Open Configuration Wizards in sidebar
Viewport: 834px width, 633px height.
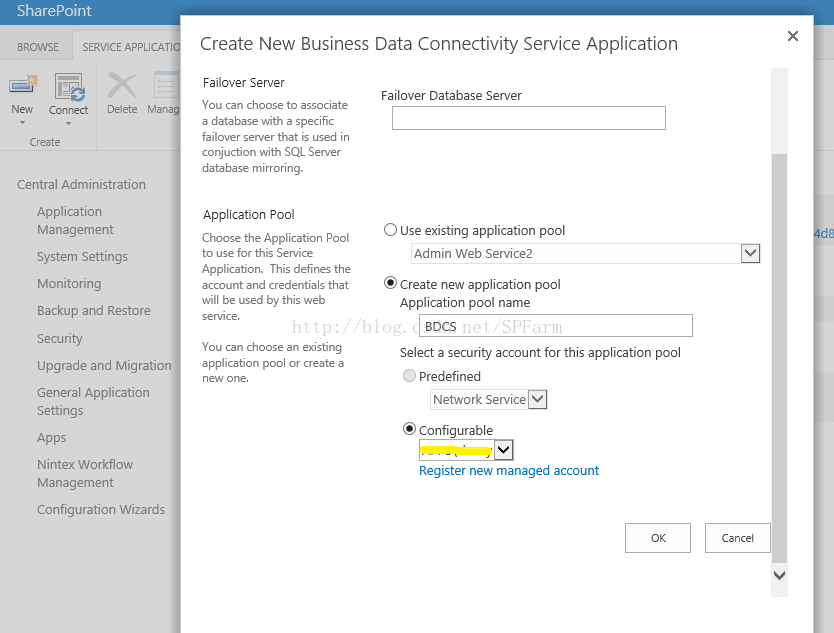pyautogui.click(x=101, y=509)
